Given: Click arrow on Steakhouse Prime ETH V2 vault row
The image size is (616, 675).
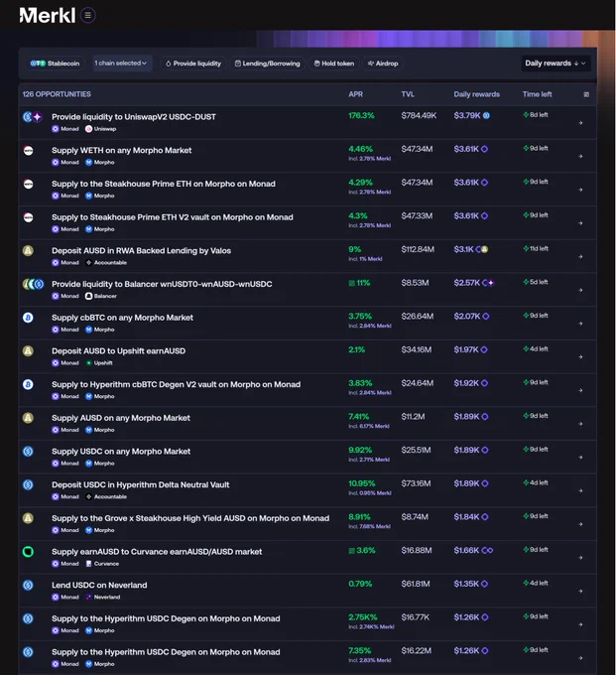Looking at the screenshot, I should [x=580, y=223].
